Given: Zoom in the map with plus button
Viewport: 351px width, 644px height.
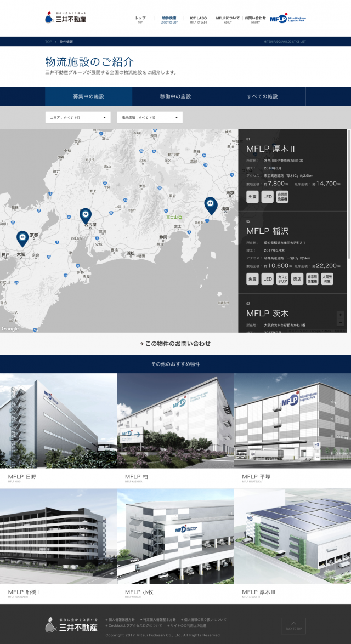Looking at the screenshot, I should 340,315.
